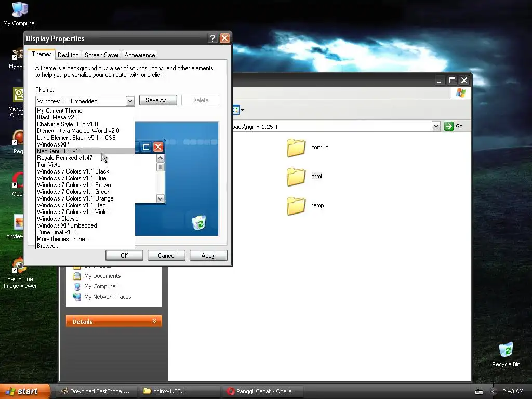Viewport: 532px width, 399px height.
Task: Open the address bar dropdown arrow
Action: [x=436, y=126]
